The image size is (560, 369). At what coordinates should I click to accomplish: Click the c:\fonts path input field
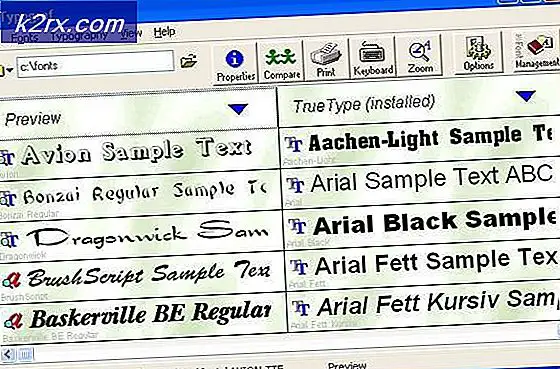(x=95, y=64)
